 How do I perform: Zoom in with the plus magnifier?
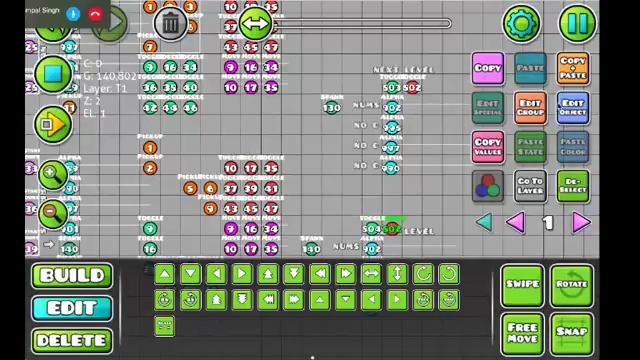[53, 176]
